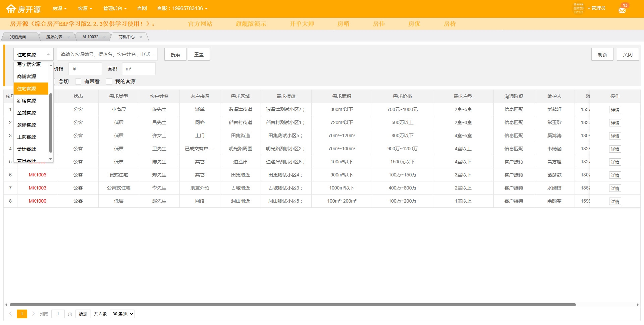Tick the 急切 checkbox
The height and width of the screenshot is (325, 644).
point(54,82)
